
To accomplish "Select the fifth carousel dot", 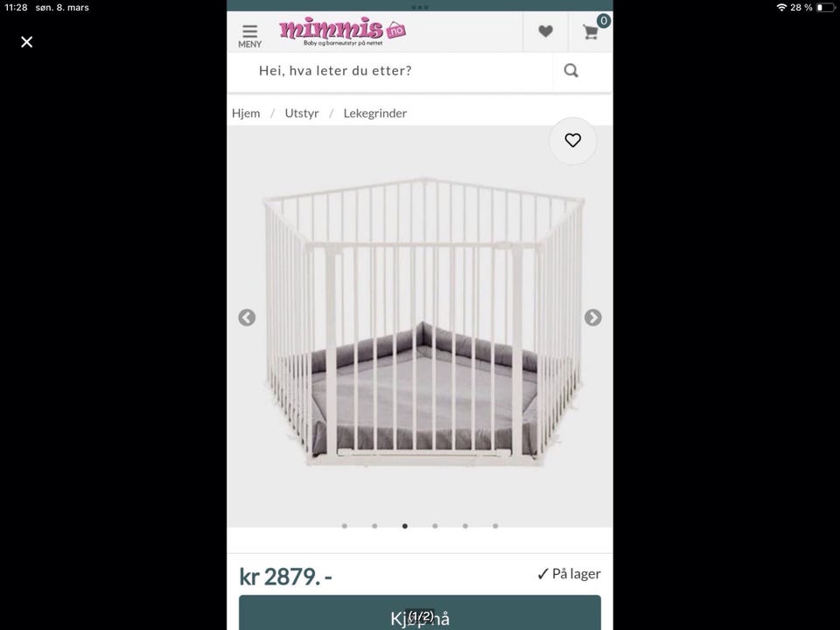I will [x=465, y=526].
